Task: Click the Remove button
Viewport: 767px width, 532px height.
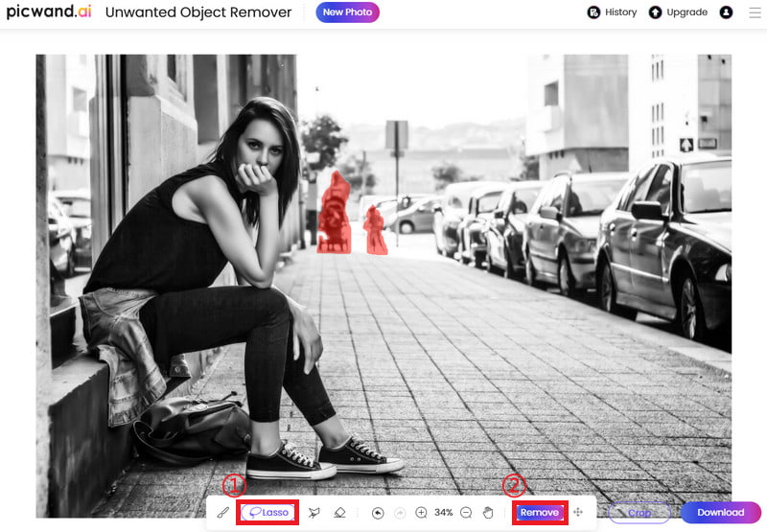Action: tap(540, 513)
